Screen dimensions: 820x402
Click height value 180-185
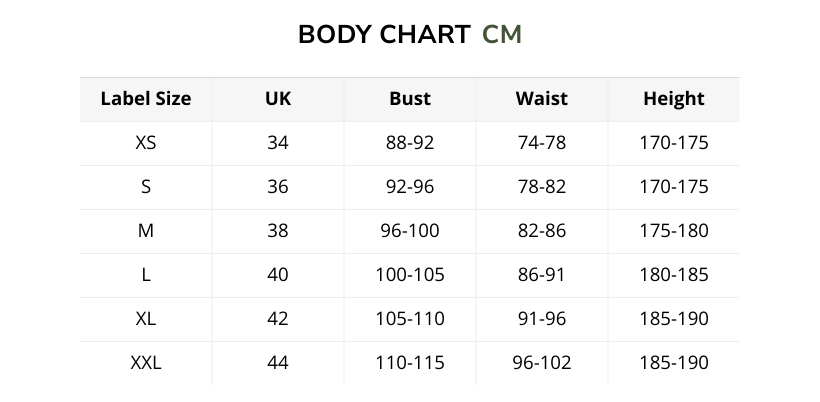tap(674, 275)
